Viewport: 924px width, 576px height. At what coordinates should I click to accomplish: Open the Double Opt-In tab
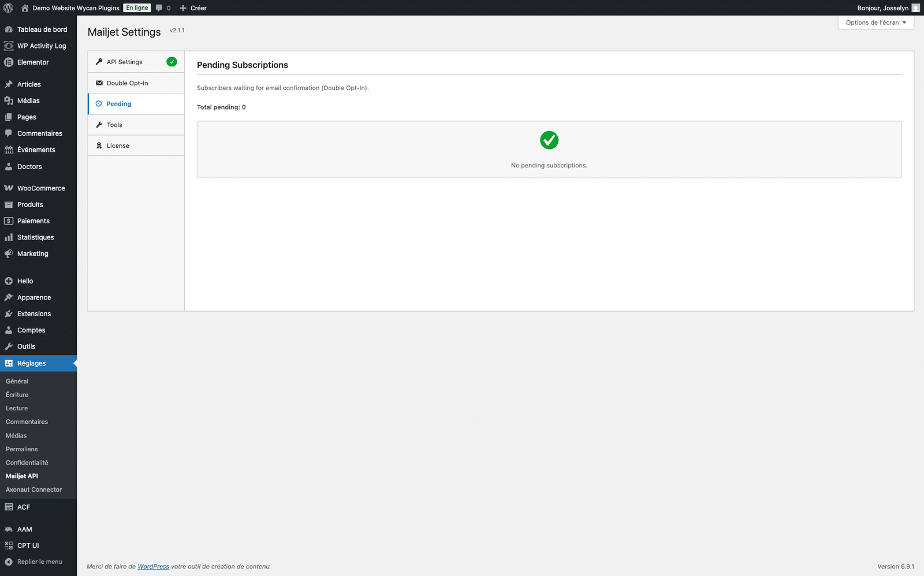tap(127, 83)
